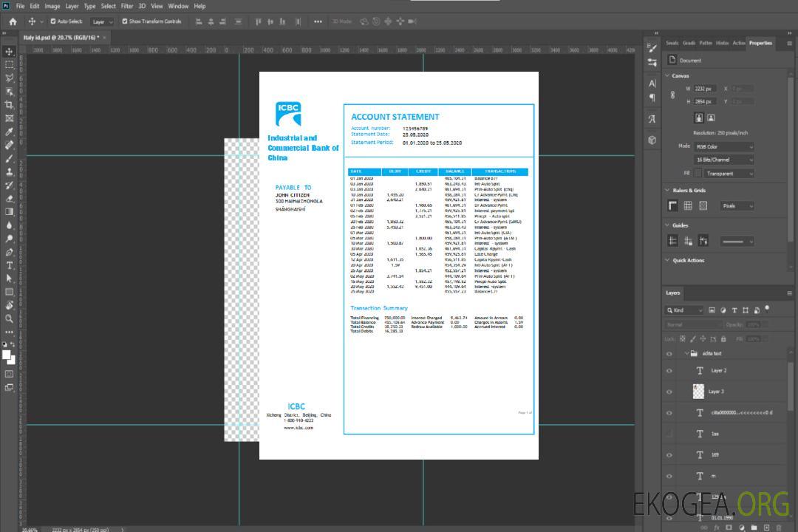
Task: Click the Home icon in options bar
Action: pyautogui.click(x=13, y=21)
